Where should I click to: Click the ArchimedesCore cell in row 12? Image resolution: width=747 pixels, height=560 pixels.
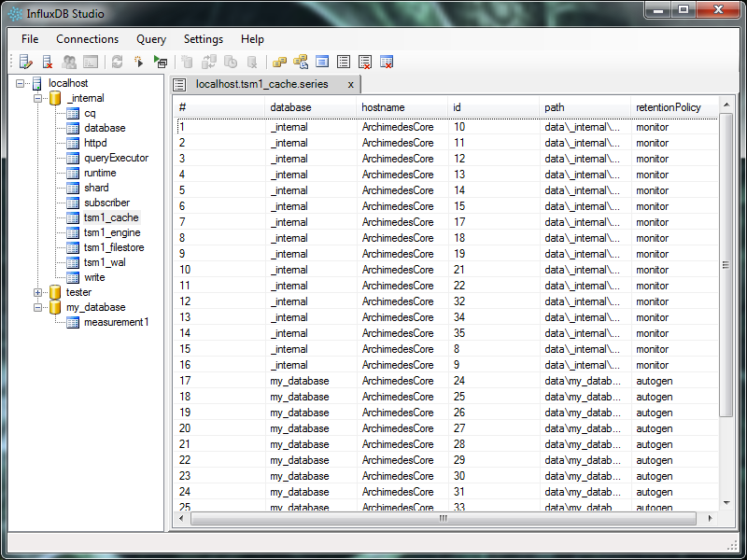402,301
